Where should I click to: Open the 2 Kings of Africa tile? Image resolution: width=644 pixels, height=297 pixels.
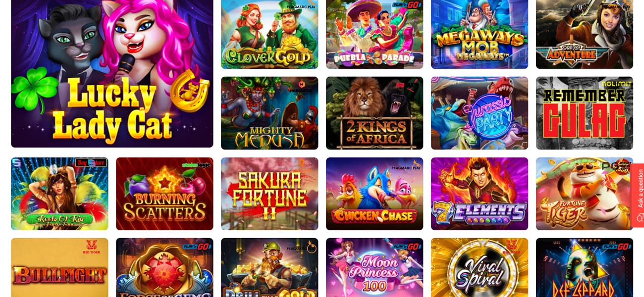tap(375, 113)
